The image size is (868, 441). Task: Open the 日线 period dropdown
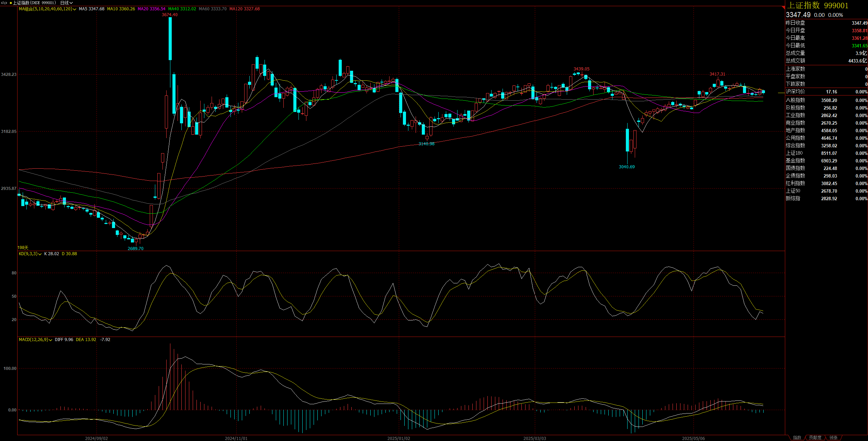(66, 3)
